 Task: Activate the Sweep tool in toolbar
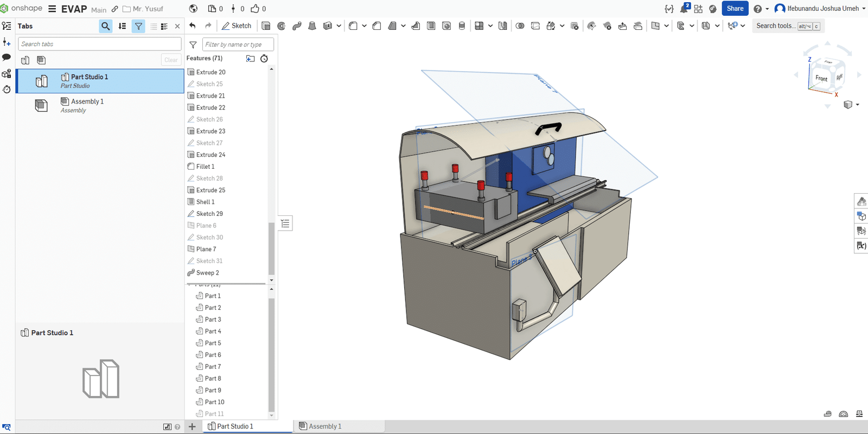click(x=297, y=25)
